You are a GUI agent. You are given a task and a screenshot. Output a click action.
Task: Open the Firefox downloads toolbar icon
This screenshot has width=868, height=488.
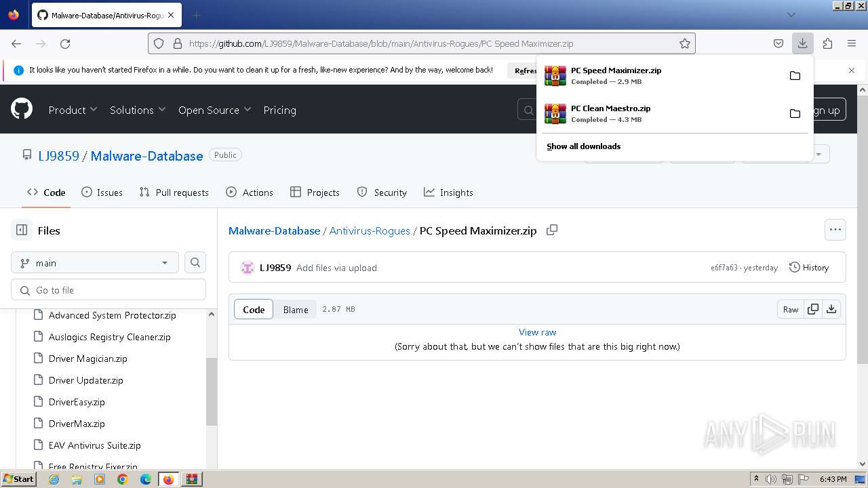(802, 43)
